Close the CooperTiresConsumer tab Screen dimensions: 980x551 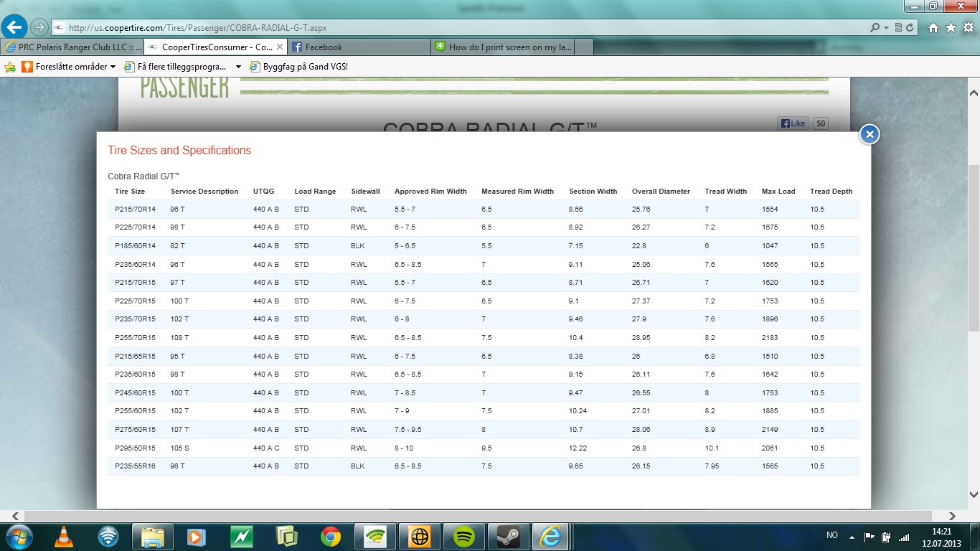point(280,47)
